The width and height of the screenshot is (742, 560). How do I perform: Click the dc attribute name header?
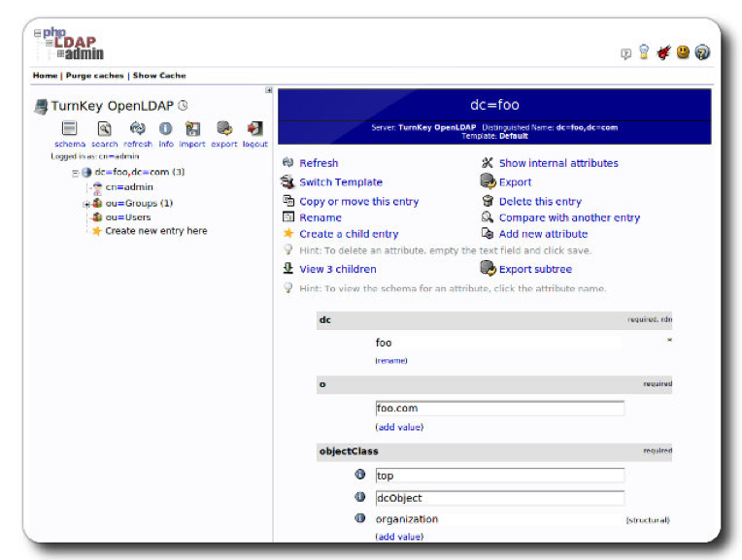325,320
